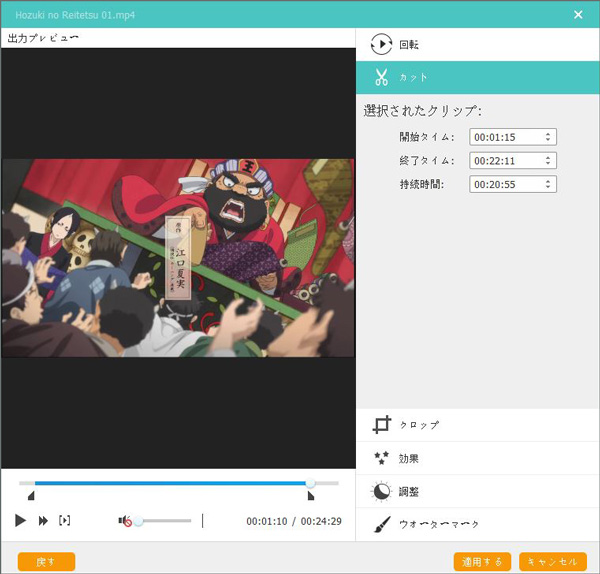Click the キャンセル cancel button
600x574 pixels.
(552, 561)
